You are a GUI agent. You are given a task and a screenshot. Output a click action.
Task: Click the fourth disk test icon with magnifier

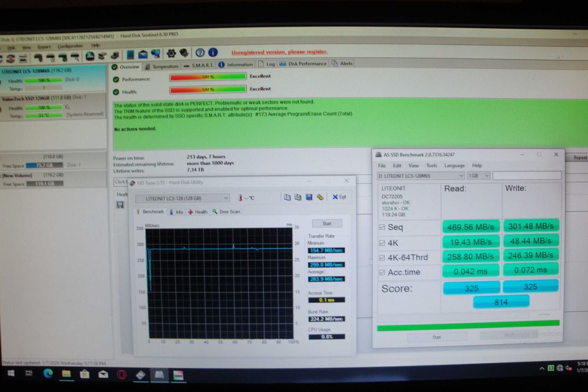click(x=75, y=57)
